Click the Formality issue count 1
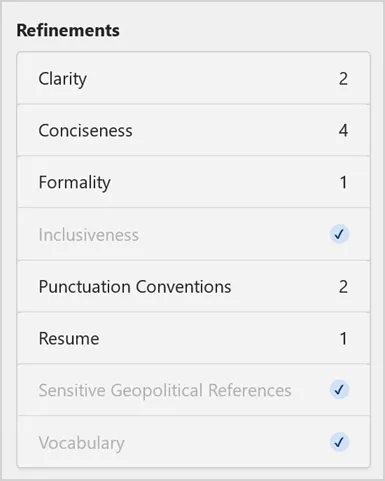This screenshot has width=385, height=481. click(343, 182)
